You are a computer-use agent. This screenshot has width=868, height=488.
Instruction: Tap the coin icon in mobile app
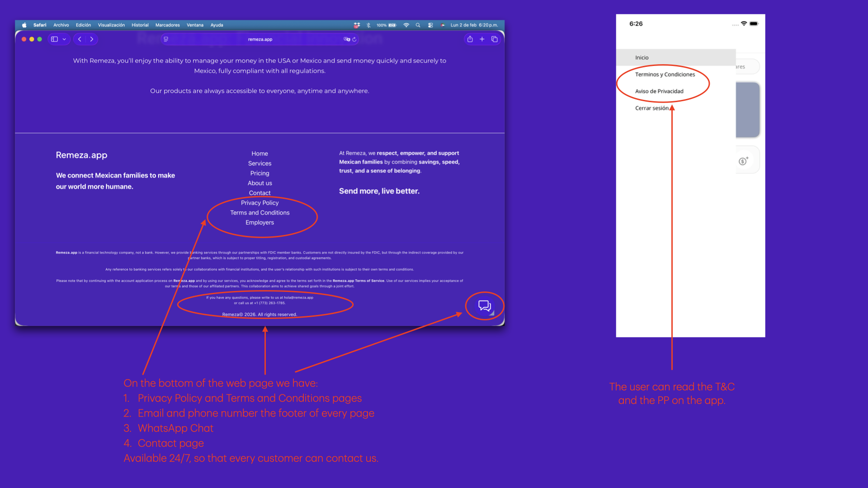coord(743,161)
